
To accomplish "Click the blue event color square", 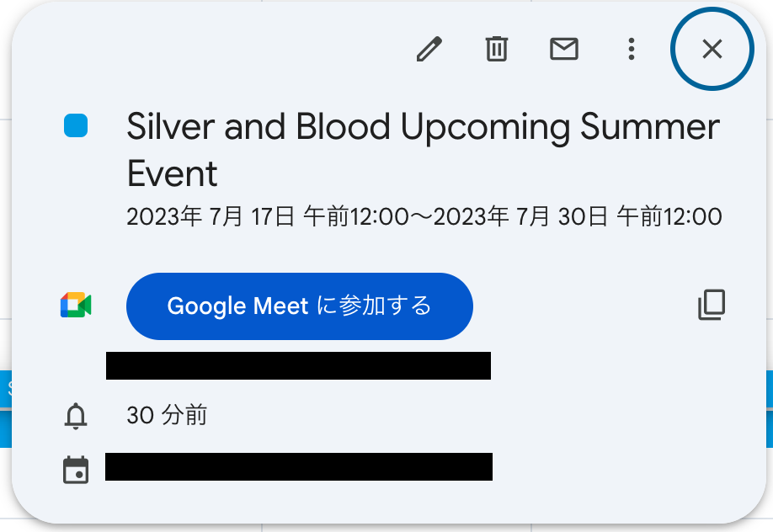I will [77, 127].
